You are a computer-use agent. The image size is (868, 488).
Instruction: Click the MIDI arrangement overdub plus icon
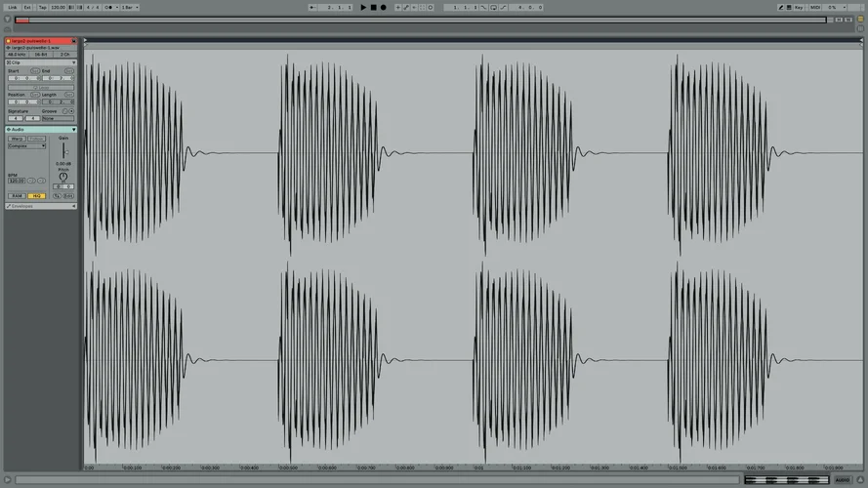tap(398, 8)
